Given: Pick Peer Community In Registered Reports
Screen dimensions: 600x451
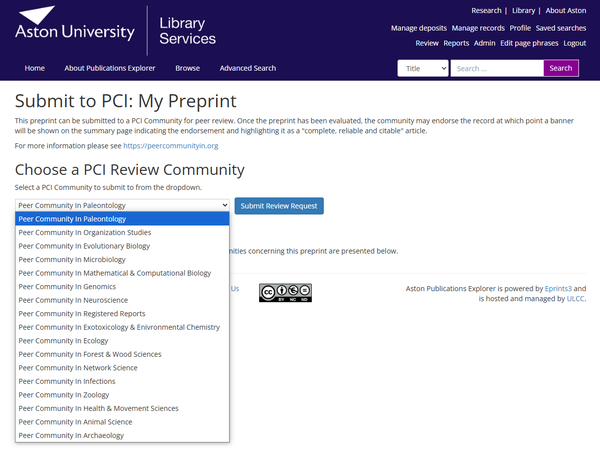Looking at the screenshot, I should pyautogui.click(x=122, y=314).
